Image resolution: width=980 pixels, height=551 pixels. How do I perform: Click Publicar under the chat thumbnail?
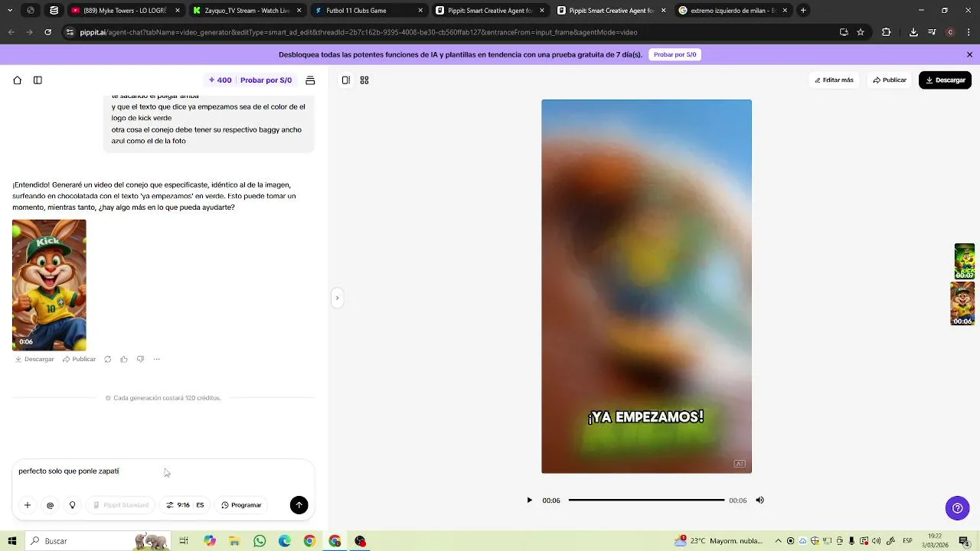[79, 359]
